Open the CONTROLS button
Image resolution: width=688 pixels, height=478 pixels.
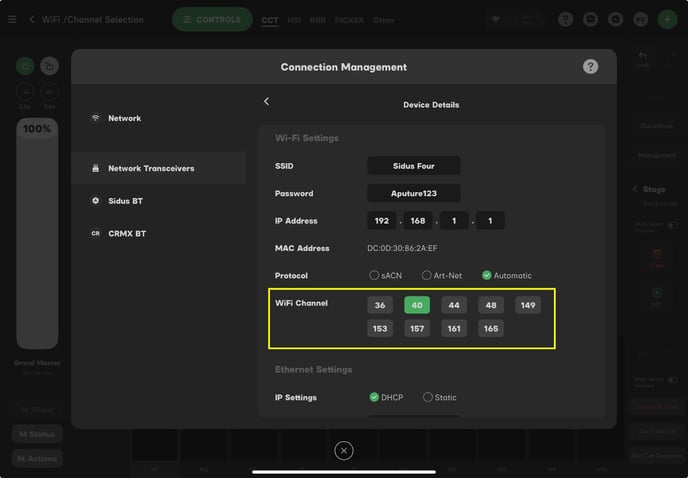(x=212, y=19)
